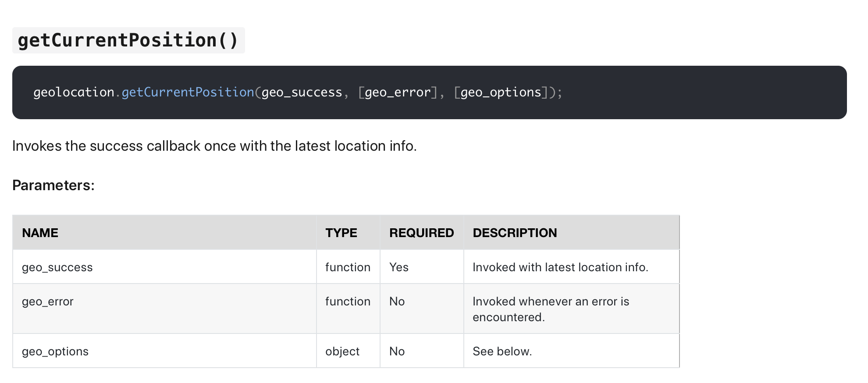Click the Yes required cell
This screenshot has width=868, height=383.
399,267
